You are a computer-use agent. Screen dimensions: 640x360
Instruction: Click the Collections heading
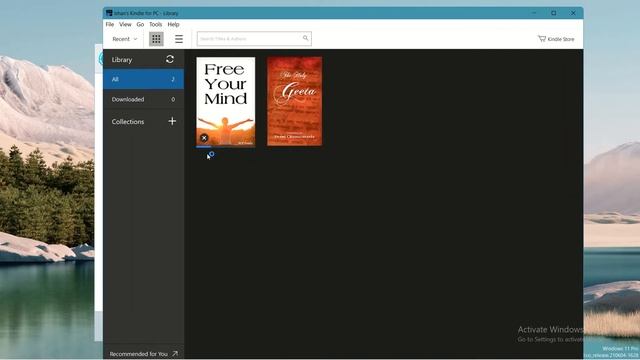[128, 122]
